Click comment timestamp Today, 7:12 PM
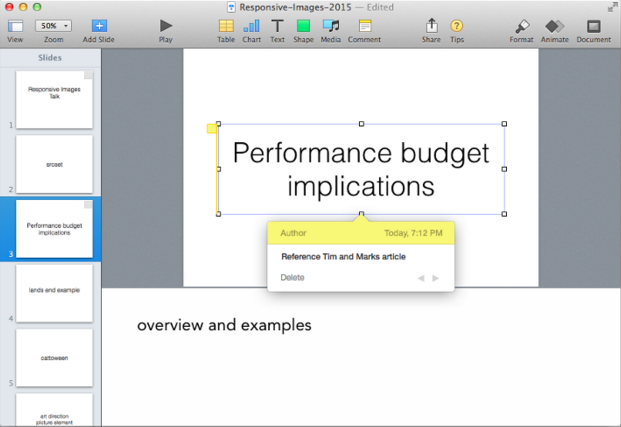 (413, 233)
